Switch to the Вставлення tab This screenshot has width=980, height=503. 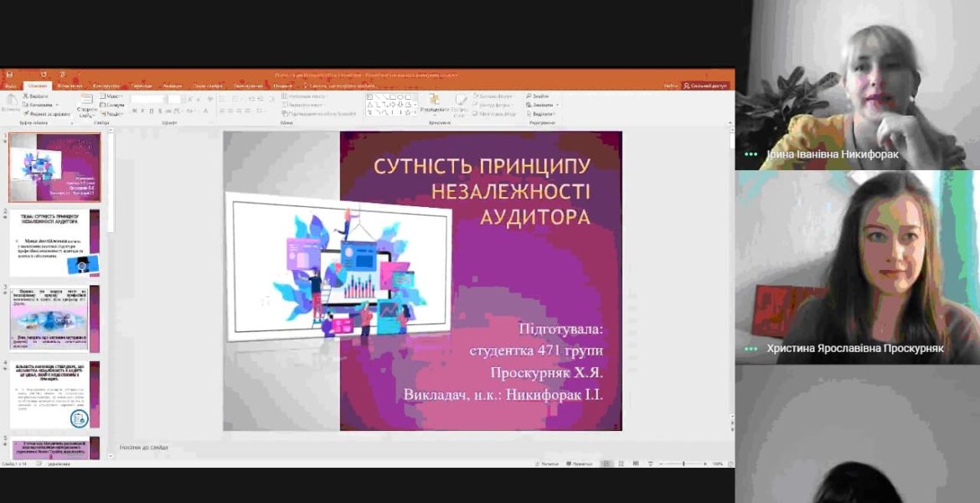[70, 86]
